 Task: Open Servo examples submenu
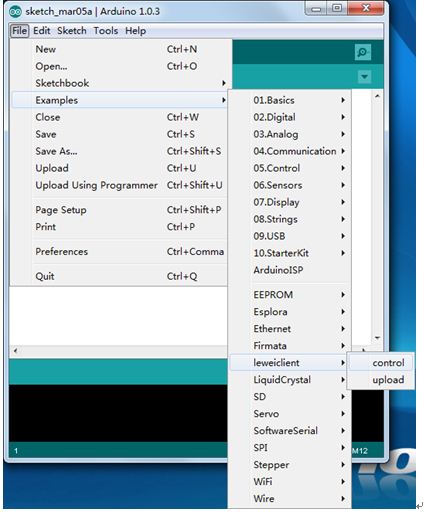[x=290, y=414]
